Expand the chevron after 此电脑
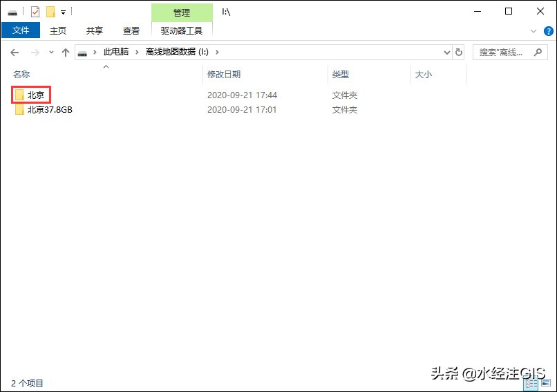This screenshot has height=392, width=557. [137, 53]
